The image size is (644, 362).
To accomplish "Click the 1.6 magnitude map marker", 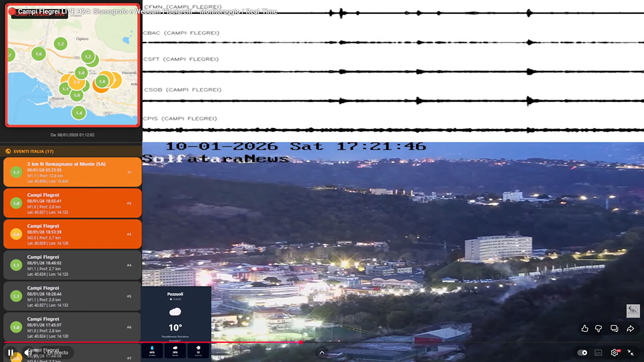I will pos(39,54).
